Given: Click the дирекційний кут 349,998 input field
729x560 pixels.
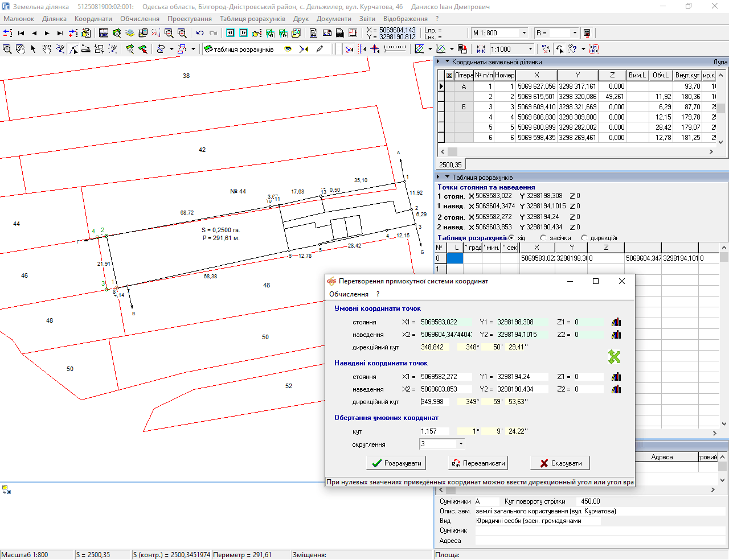Looking at the screenshot, I should tap(435, 402).
